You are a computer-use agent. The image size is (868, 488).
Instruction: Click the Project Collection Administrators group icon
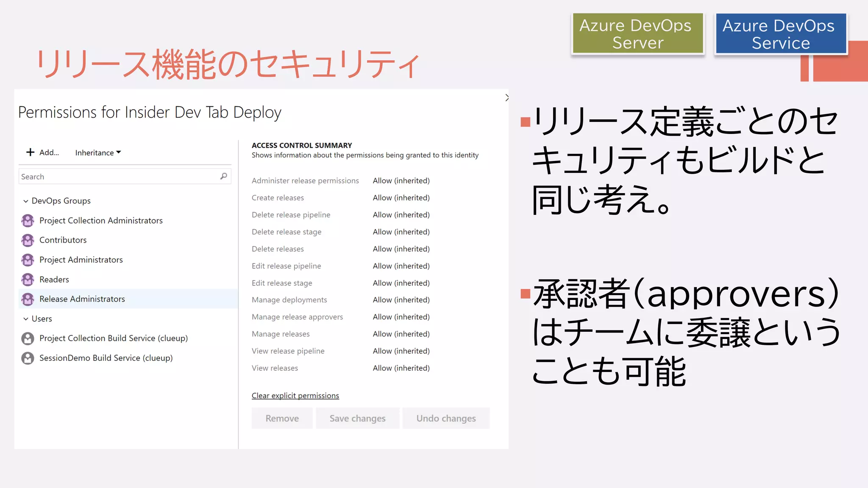click(x=28, y=220)
